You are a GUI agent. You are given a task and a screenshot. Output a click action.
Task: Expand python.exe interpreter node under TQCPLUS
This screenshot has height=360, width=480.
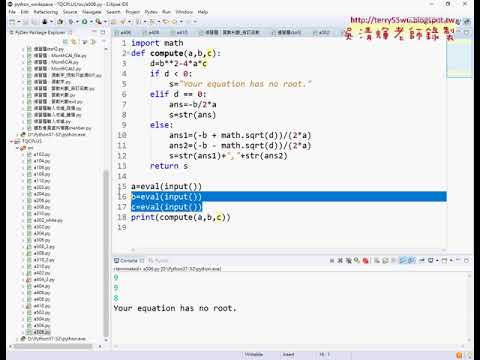18,339
